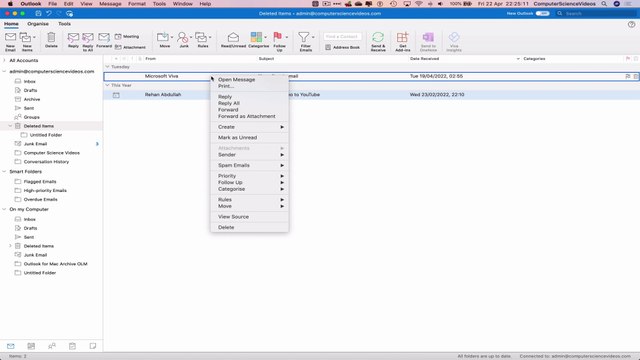Click the Spotlight search icon in menu bar
640x360 pixels.
pos(604,4)
